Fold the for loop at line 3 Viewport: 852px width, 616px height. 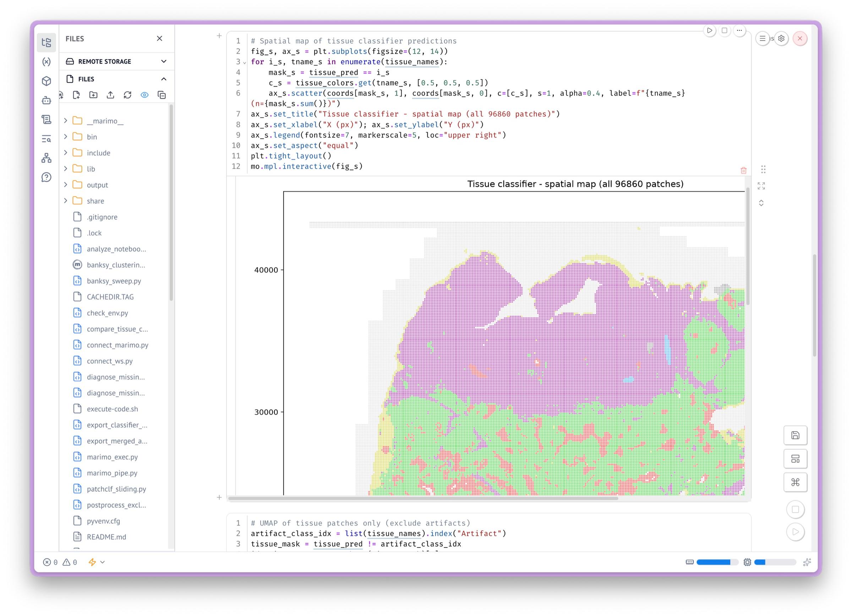point(245,63)
